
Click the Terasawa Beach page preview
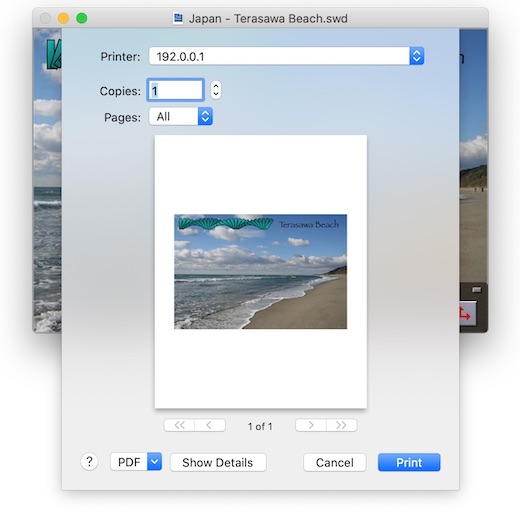coord(261,272)
